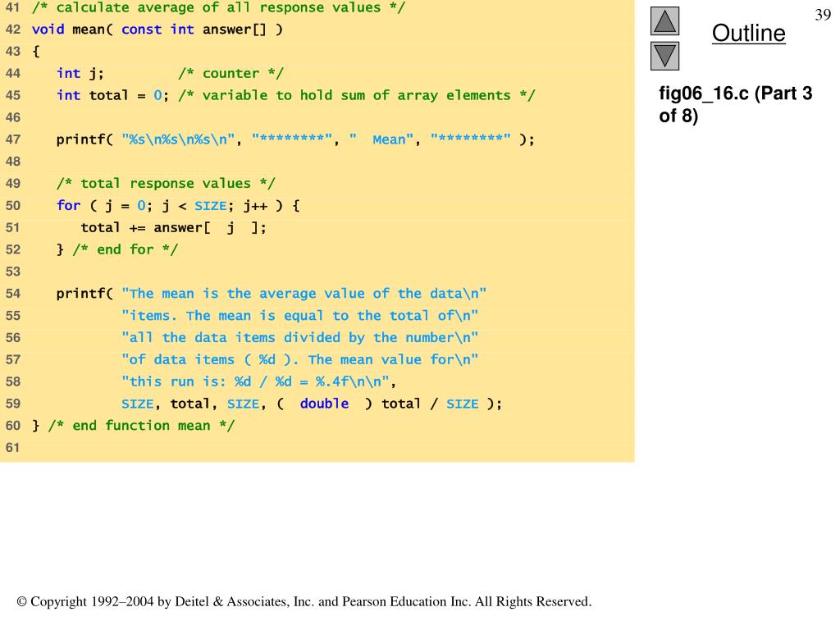Click string 'The mean is the average value of the data'
This screenshot has height=630, width=840.
tap(304, 294)
